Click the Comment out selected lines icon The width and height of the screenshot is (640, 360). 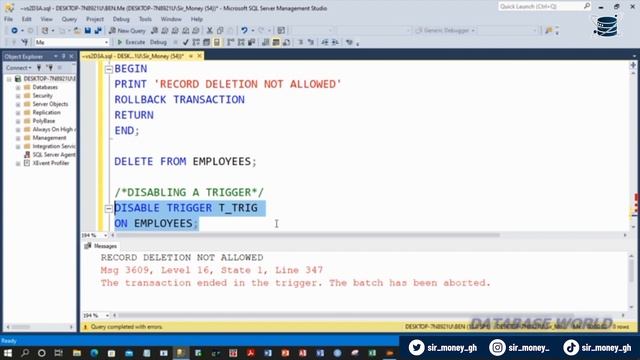pyautogui.click(x=300, y=42)
